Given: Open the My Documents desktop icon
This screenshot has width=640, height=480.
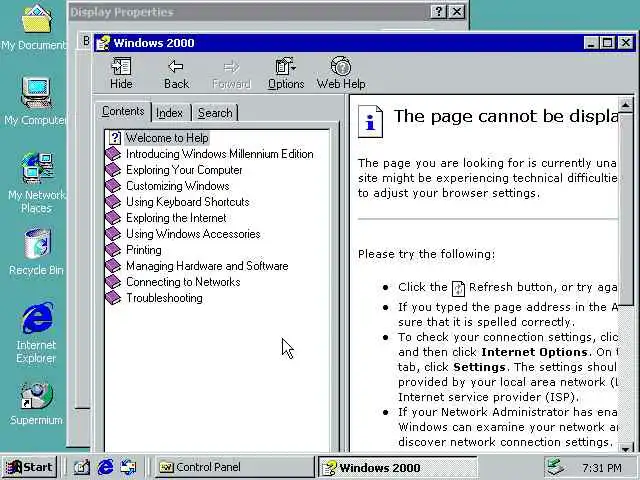Looking at the screenshot, I should coord(36,18).
